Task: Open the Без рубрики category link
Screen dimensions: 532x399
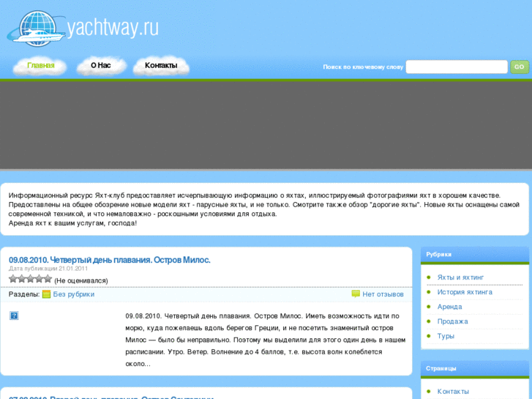Action: pos(74,294)
